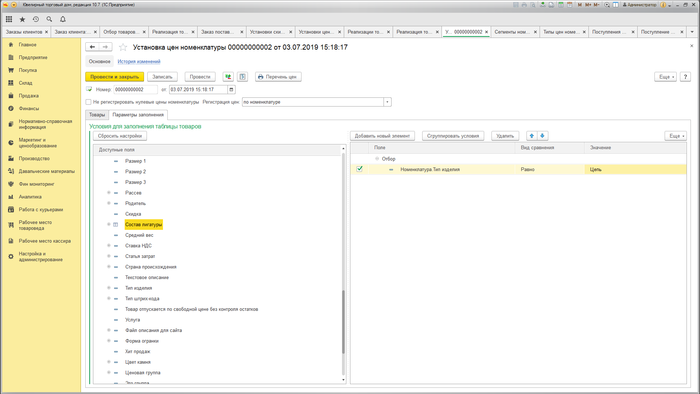The height and width of the screenshot is (394, 700).
Task: Select Равно comparison cell
Action: pos(550,170)
